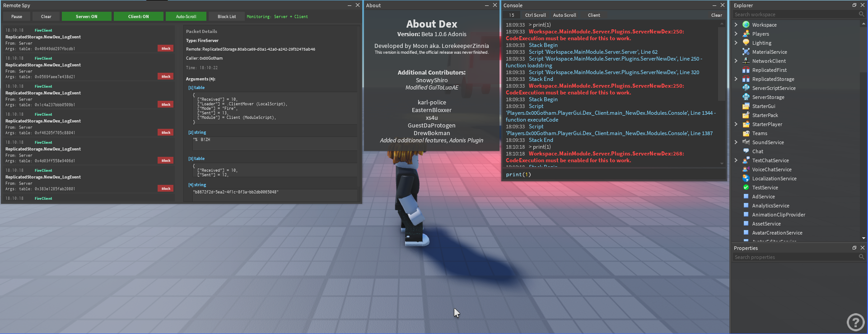Click the ServerStorage icon
The height and width of the screenshot is (334, 868).
(746, 97)
